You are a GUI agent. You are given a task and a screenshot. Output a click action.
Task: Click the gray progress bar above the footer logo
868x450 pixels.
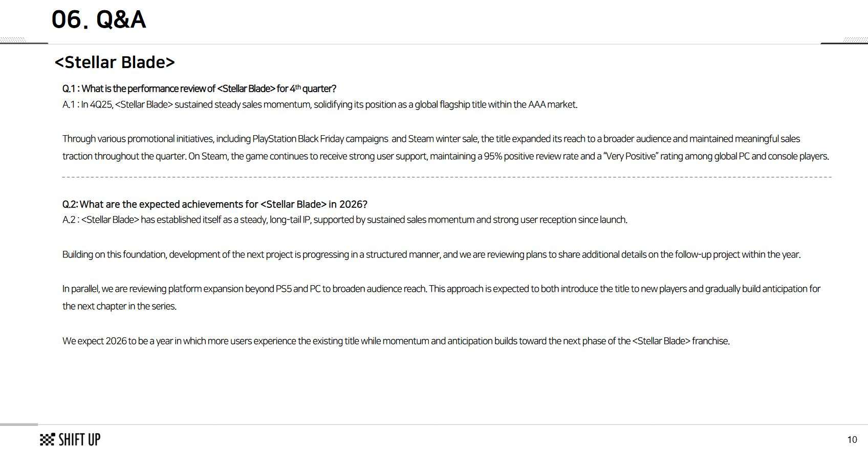pyautogui.click(x=19, y=424)
